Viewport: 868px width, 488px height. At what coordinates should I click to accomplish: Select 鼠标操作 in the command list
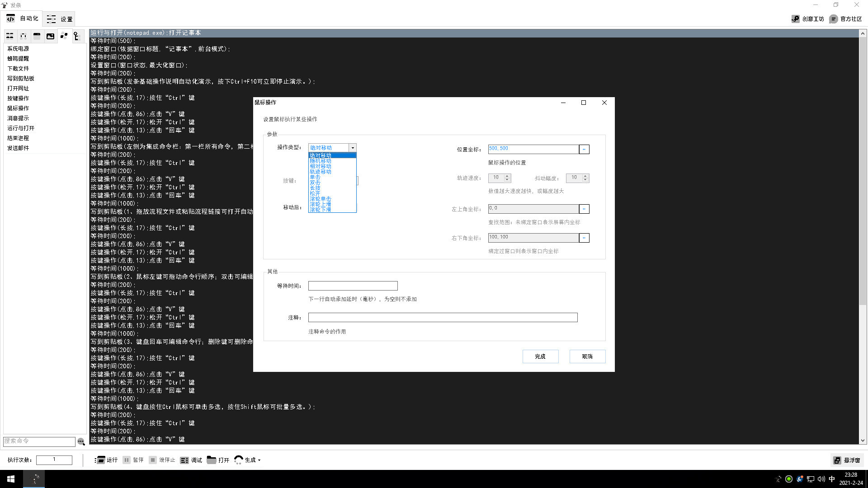tap(18, 108)
